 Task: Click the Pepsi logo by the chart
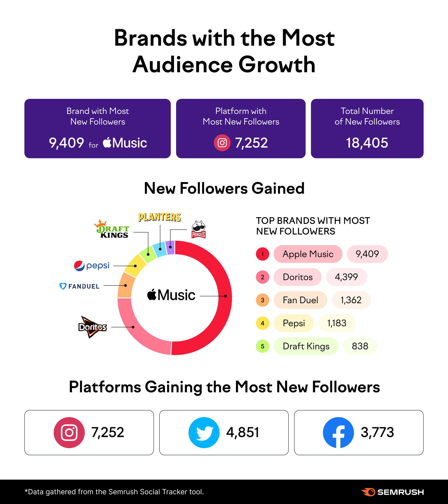(92, 266)
